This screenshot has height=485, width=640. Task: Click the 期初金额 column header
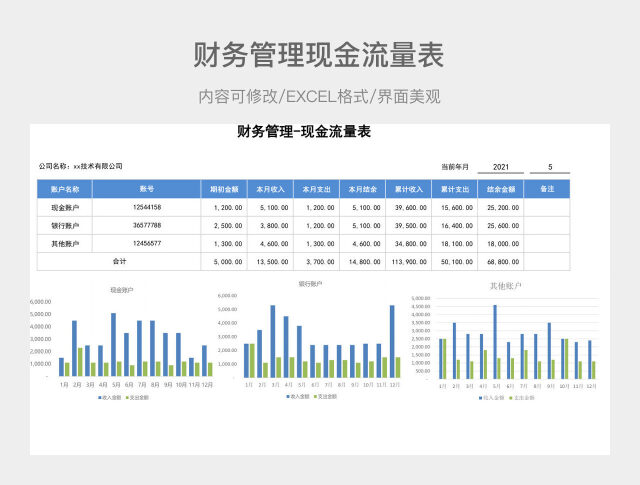pos(224,189)
